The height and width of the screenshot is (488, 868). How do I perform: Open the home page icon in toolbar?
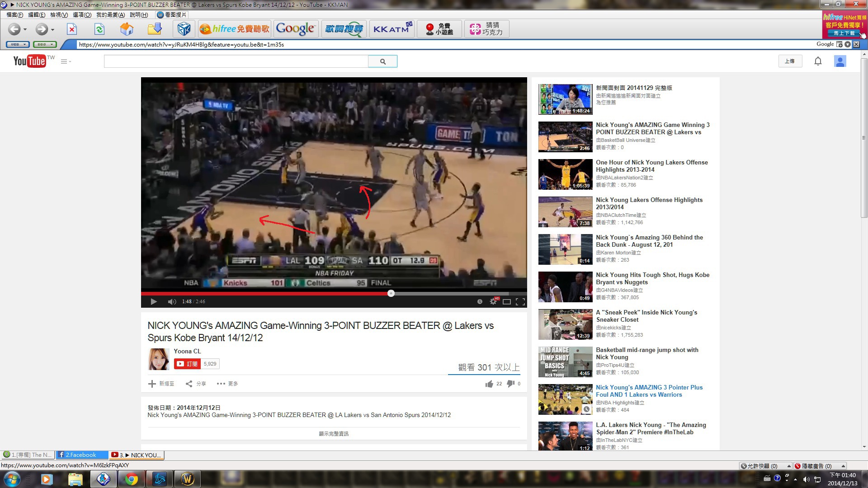[x=127, y=29]
